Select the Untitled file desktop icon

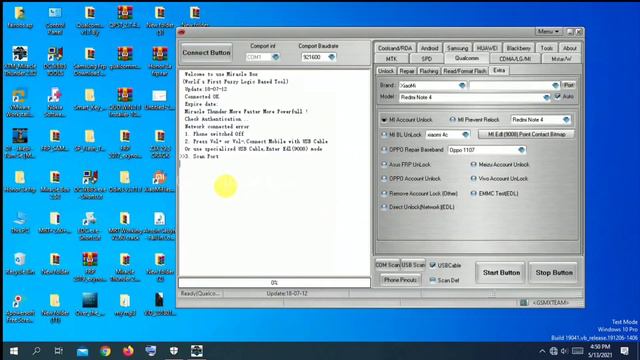click(x=160, y=100)
